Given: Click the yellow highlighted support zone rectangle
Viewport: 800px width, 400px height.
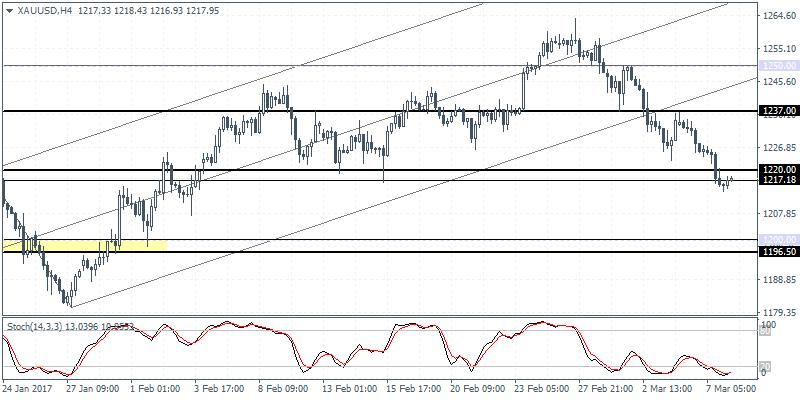Looking at the screenshot, I should (85, 244).
